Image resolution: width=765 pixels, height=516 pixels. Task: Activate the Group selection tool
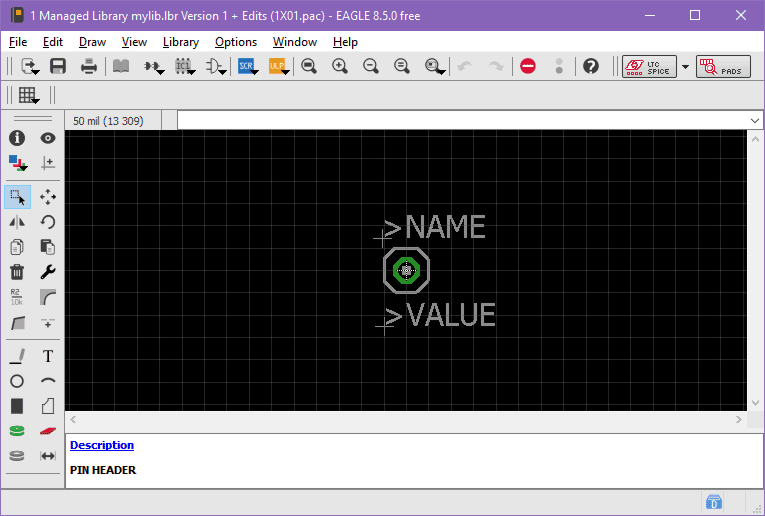click(17, 197)
